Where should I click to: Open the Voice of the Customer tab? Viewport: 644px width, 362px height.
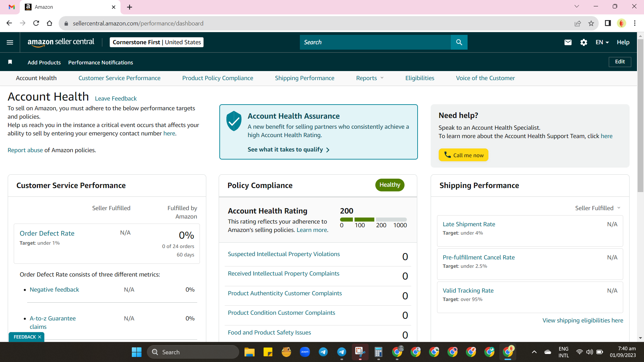pyautogui.click(x=485, y=78)
